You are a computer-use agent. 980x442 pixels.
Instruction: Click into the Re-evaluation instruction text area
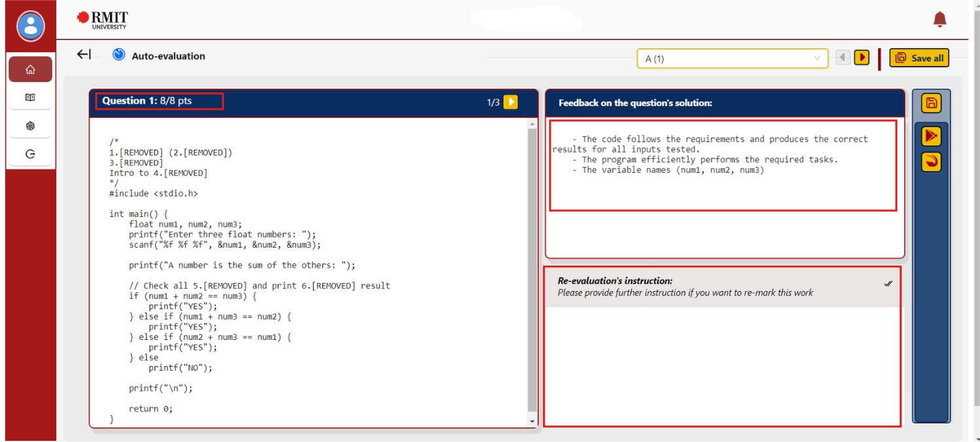722,365
